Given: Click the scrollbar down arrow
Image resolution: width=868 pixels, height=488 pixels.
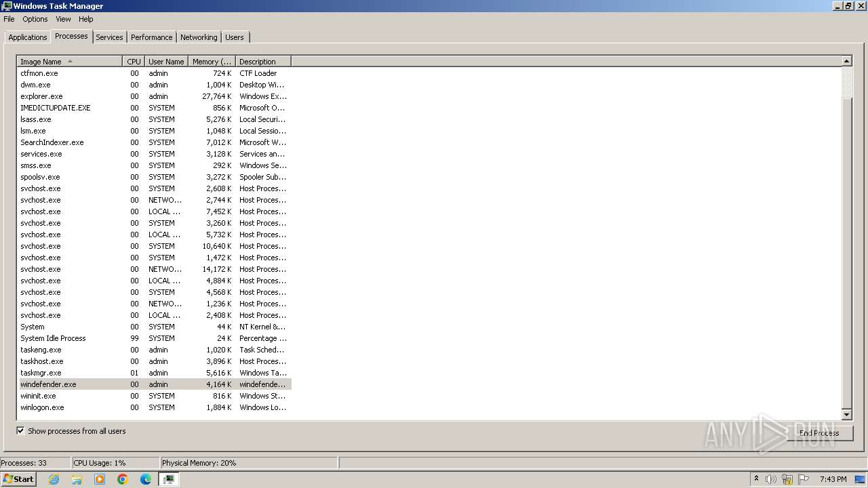Looking at the screenshot, I should click(x=846, y=414).
